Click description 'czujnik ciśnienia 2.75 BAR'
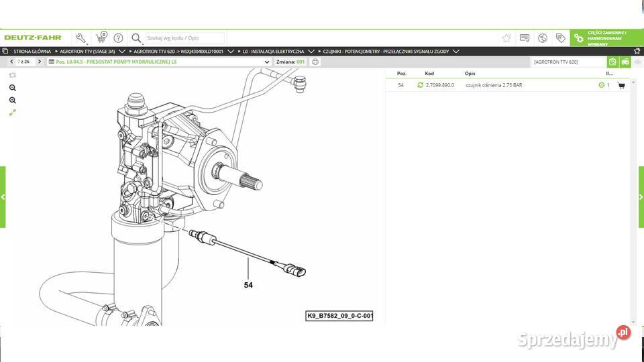 (x=494, y=85)
